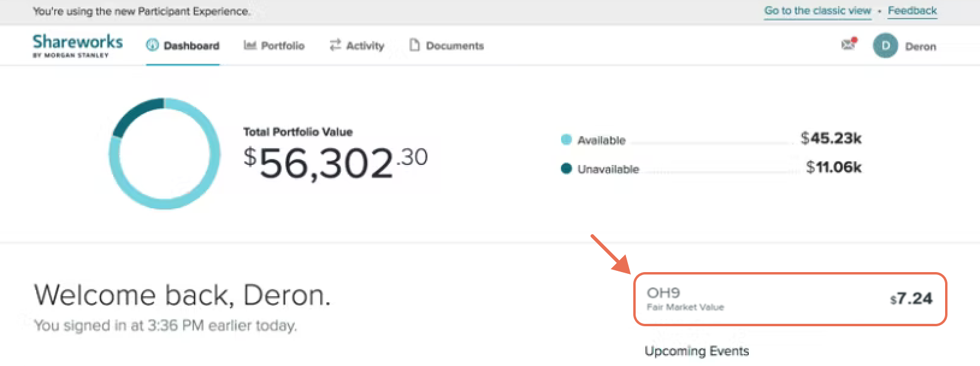Open the Documents tab
Screen dimensions: 980x366
[447, 46]
